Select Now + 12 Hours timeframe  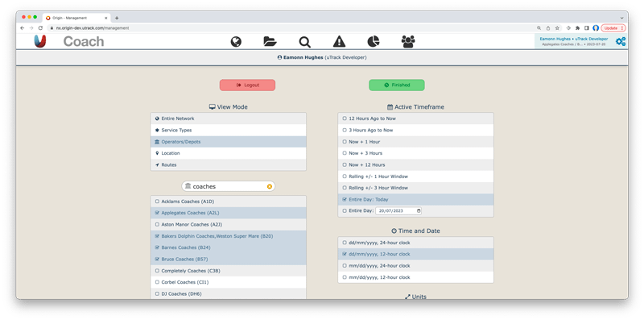click(x=415, y=164)
